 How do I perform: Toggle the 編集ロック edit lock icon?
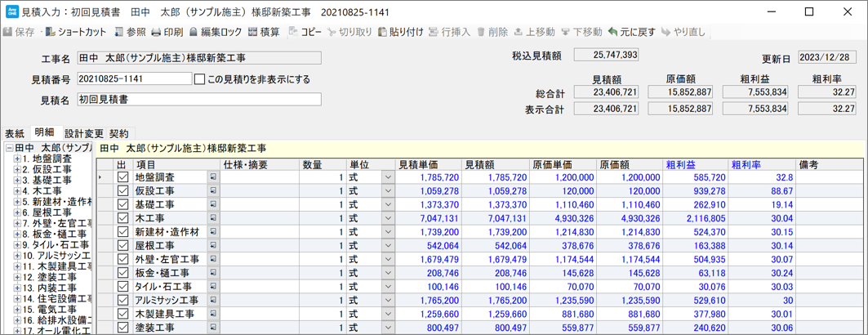coord(194,32)
